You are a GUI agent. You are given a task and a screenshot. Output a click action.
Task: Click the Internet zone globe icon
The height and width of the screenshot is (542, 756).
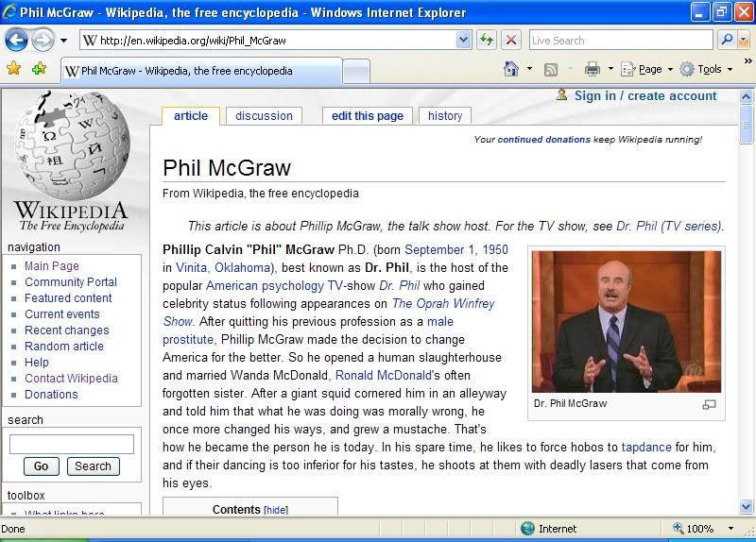pos(528,529)
